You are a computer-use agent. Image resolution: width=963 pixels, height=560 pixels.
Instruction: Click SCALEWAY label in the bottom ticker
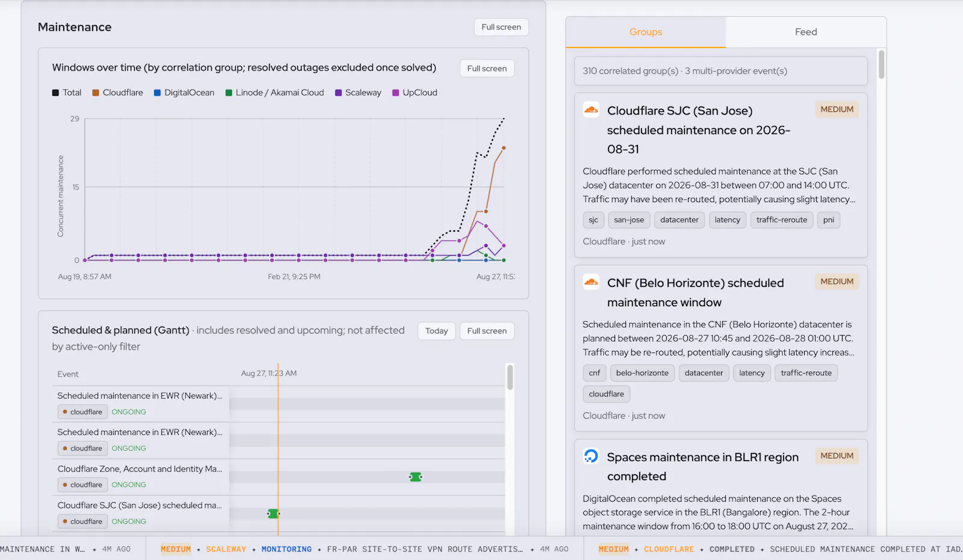226,549
